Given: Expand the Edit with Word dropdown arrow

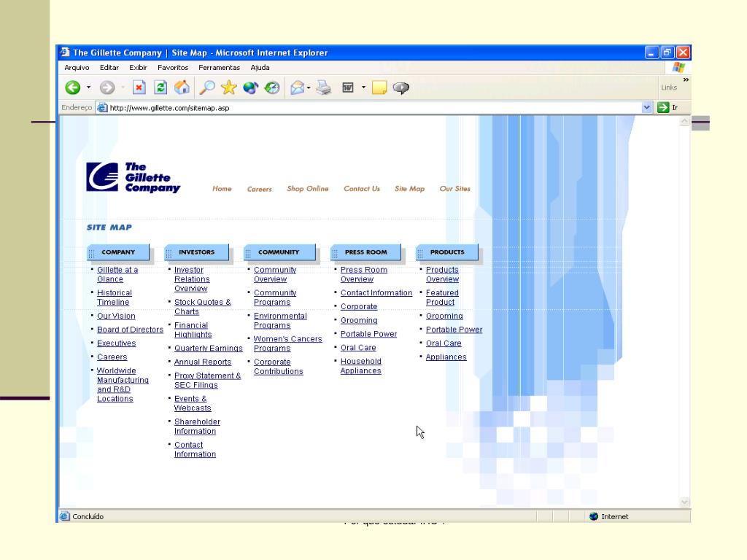Looking at the screenshot, I should point(363,87).
